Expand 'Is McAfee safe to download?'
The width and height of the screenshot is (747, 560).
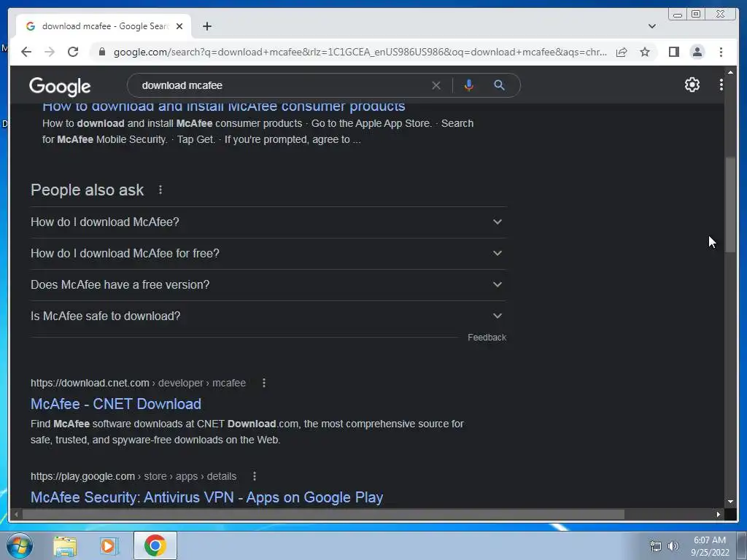coord(268,316)
